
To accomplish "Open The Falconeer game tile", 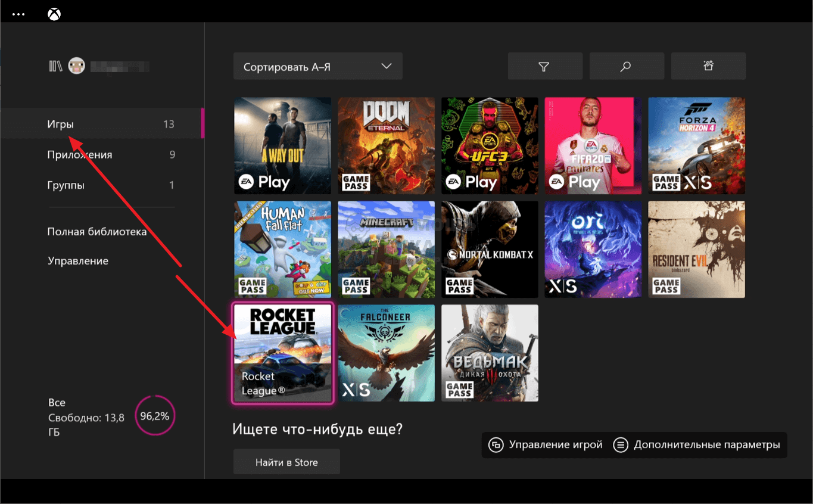I will [386, 353].
